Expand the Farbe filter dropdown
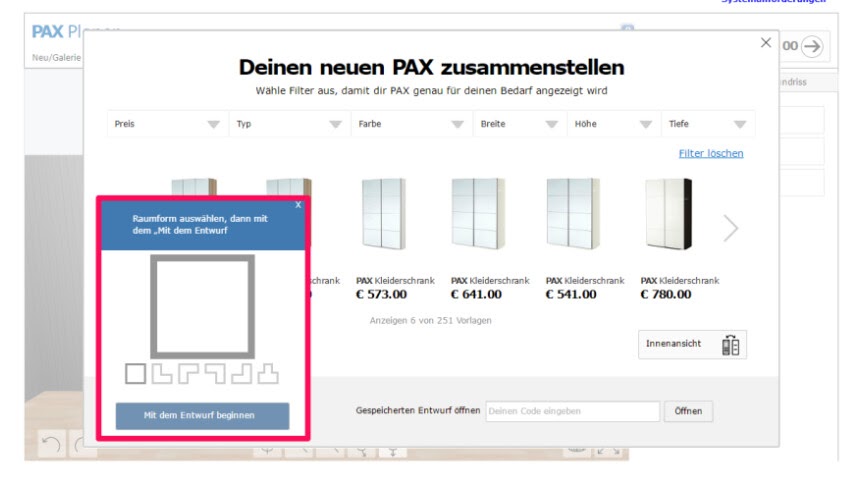This screenshot has width=864, height=486. 412,124
